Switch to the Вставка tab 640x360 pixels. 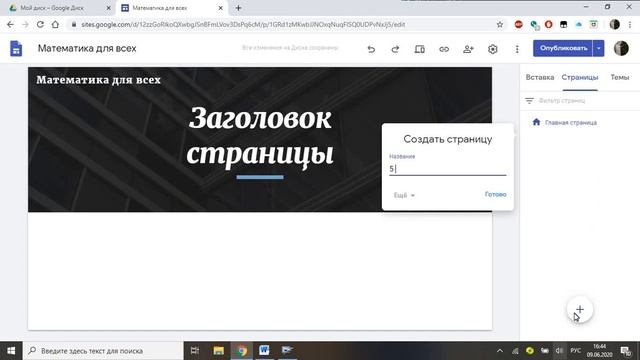point(540,77)
